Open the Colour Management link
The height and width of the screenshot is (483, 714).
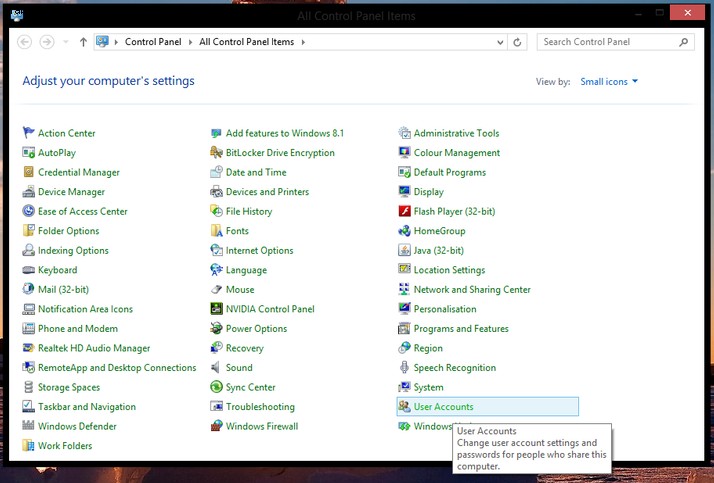coord(457,153)
